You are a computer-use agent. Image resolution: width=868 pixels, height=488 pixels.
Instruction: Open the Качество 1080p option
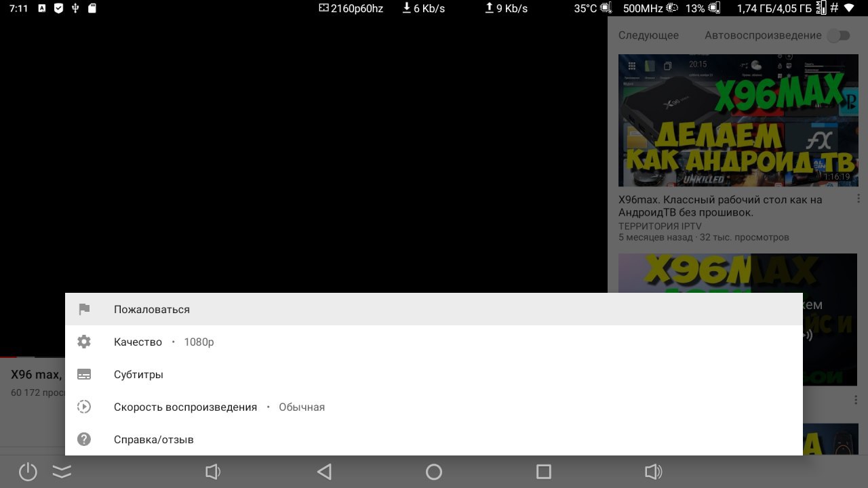434,342
